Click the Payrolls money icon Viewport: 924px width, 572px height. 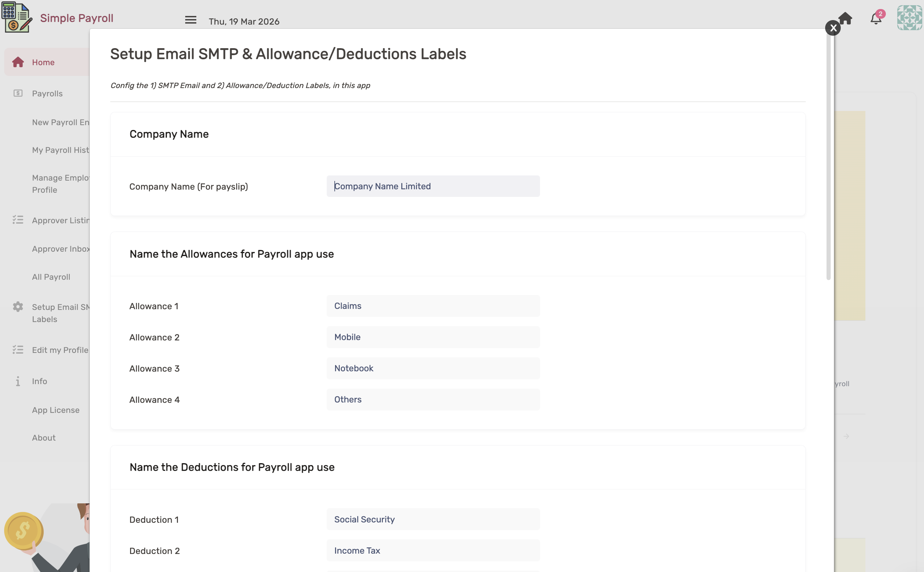(x=18, y=93)
